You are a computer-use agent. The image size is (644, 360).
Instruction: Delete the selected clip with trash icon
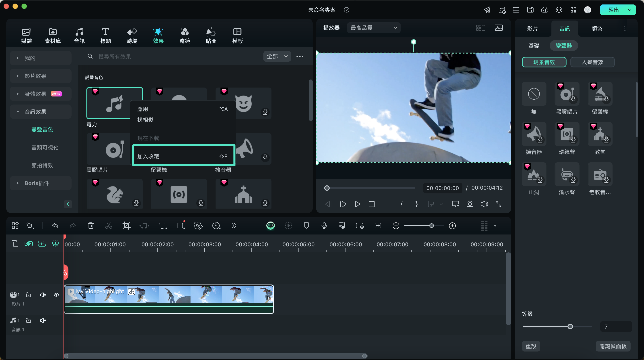point(91,226)
